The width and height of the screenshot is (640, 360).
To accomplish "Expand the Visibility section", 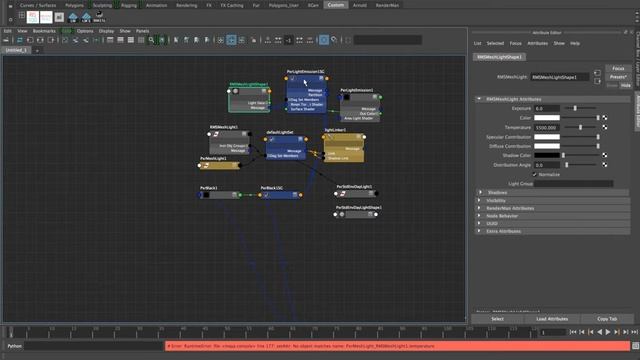I will tap(479, 200).
